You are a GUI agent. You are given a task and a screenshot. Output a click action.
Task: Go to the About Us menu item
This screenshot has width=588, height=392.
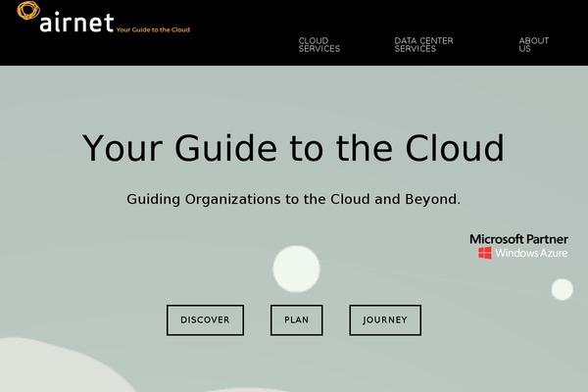[x=533, y=45]
